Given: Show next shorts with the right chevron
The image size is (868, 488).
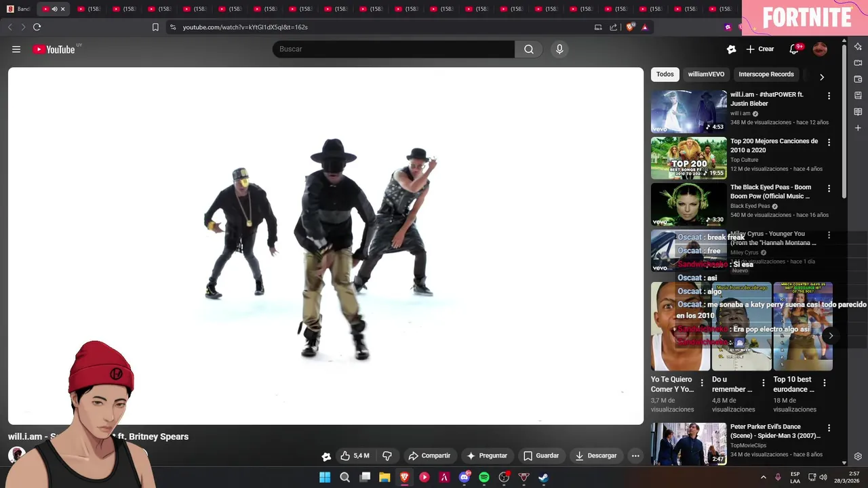Looking at the screenshot, I should pyautogui.click(x=831, y=335).
